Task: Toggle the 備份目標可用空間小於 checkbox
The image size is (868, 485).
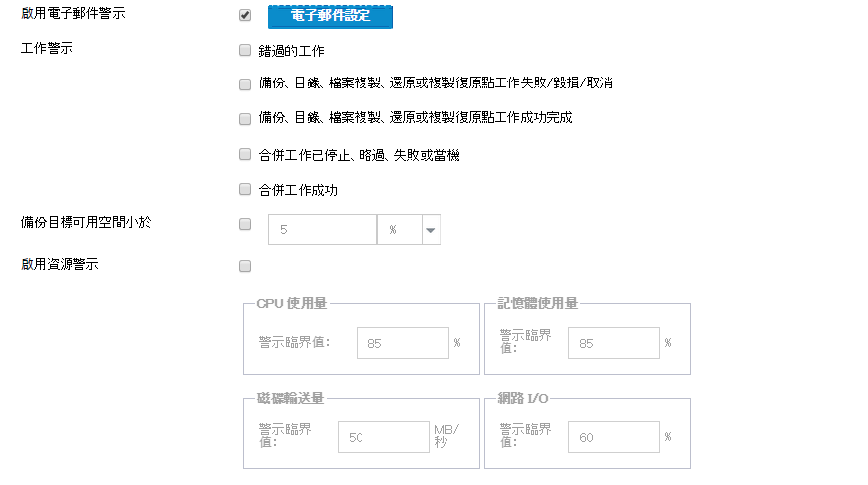Action: 245,225
